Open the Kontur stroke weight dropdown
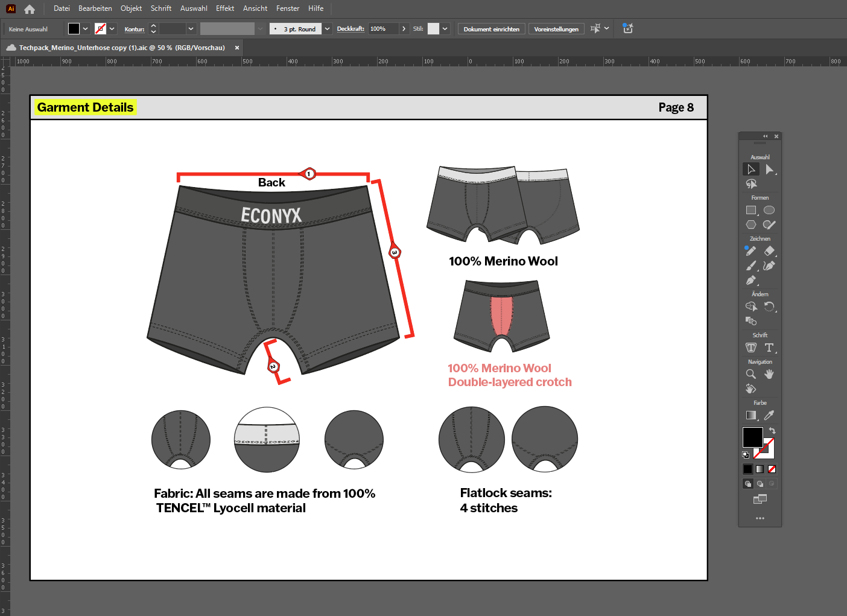847x616 pixels. [x=191, y=29]
